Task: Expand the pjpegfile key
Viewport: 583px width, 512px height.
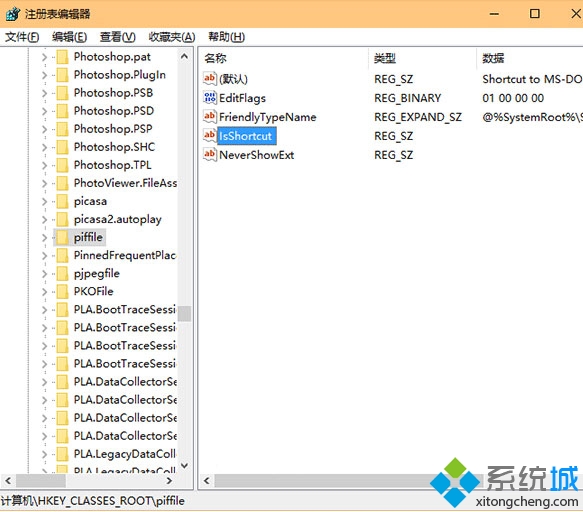Action: [44, 273]
